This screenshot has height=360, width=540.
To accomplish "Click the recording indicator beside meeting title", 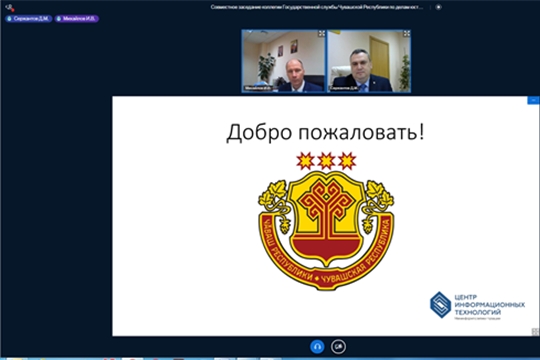I will click(x=438, y=7).
